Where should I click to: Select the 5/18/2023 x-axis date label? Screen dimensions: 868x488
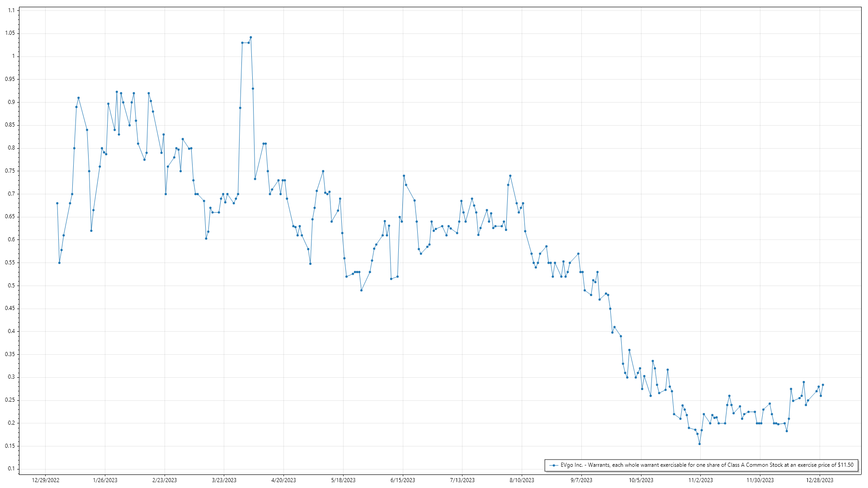(343, 480)
